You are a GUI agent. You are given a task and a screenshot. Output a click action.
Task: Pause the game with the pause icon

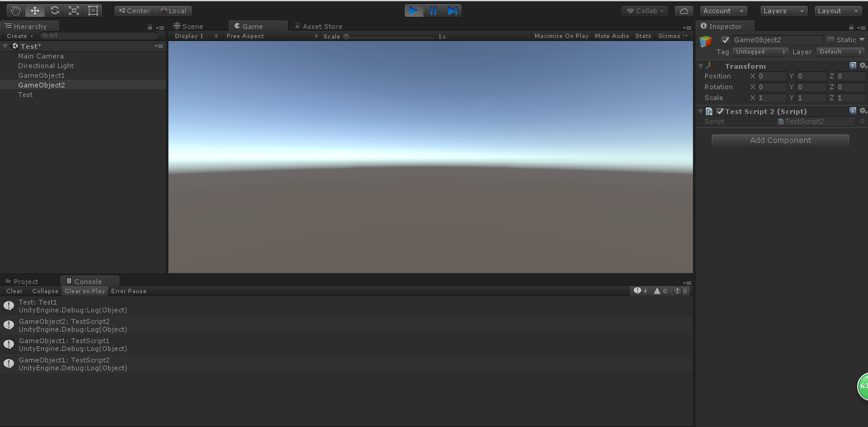[433, 10]
